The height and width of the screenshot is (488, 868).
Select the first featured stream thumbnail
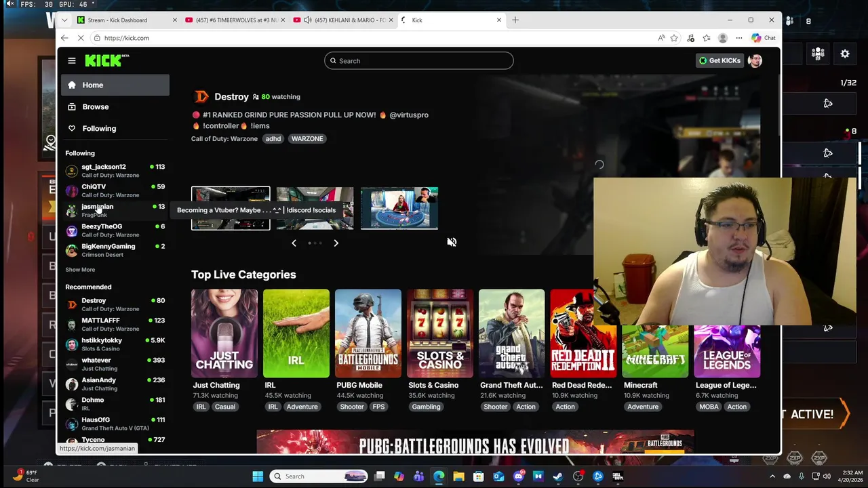[231, 208]
